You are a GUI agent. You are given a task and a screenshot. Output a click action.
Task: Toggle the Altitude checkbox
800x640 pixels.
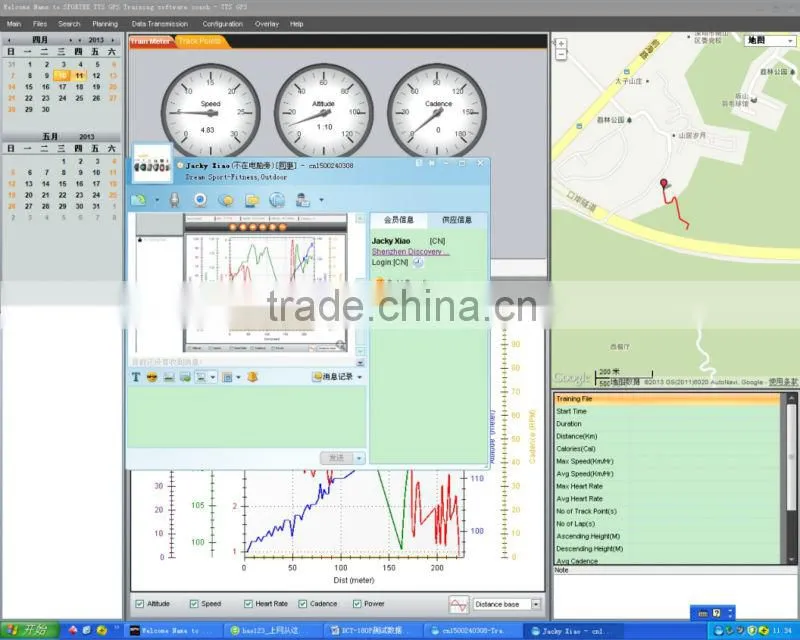(139, 604)
